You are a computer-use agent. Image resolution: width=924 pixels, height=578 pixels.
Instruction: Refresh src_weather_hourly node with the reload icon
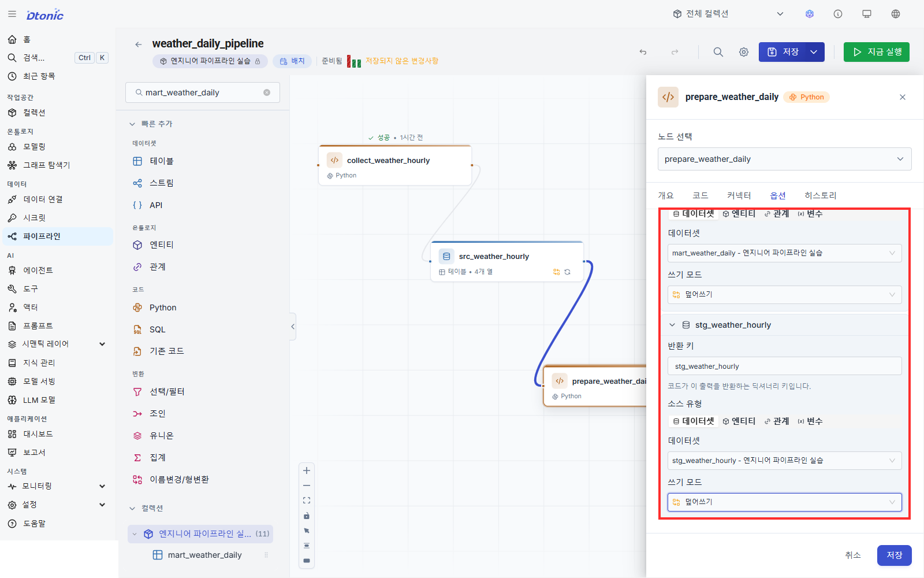coord(567,272)
